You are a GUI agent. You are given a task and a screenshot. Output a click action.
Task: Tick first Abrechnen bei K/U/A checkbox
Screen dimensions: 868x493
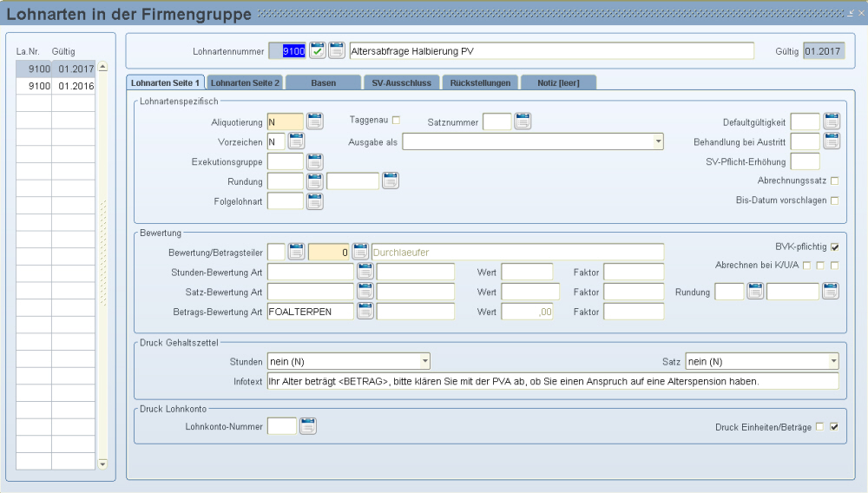[x=806, y=266]
